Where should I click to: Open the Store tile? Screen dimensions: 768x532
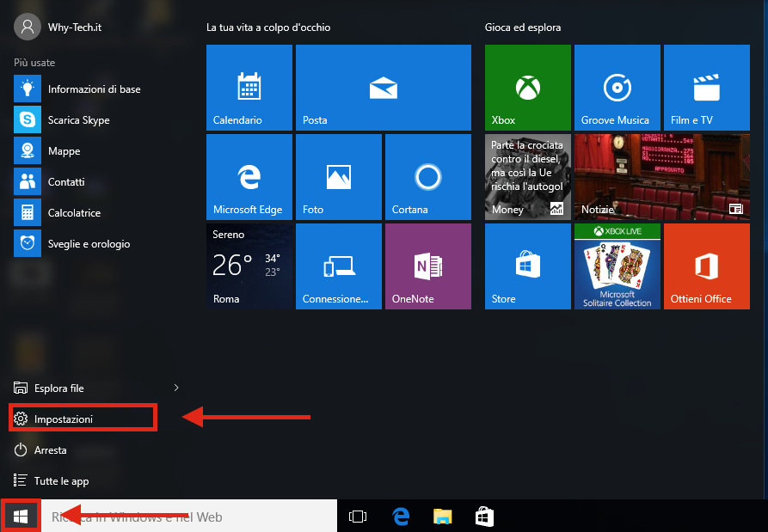tap(528, 266)
